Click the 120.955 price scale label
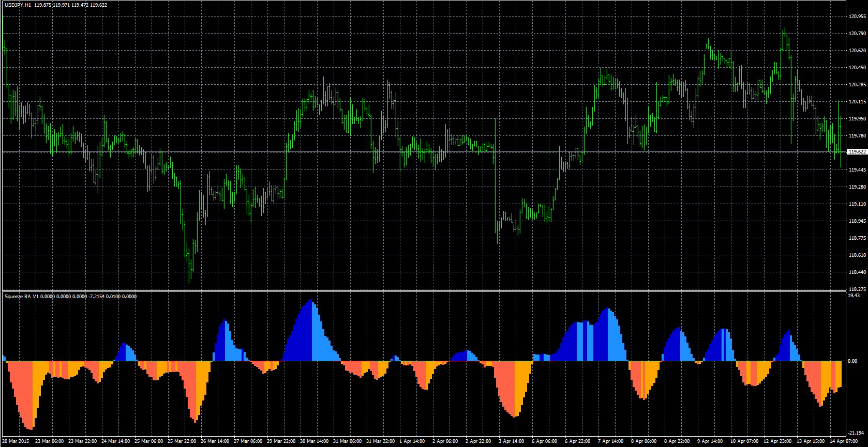This screenshot has width=868, height=447. (x=857, y=17)
